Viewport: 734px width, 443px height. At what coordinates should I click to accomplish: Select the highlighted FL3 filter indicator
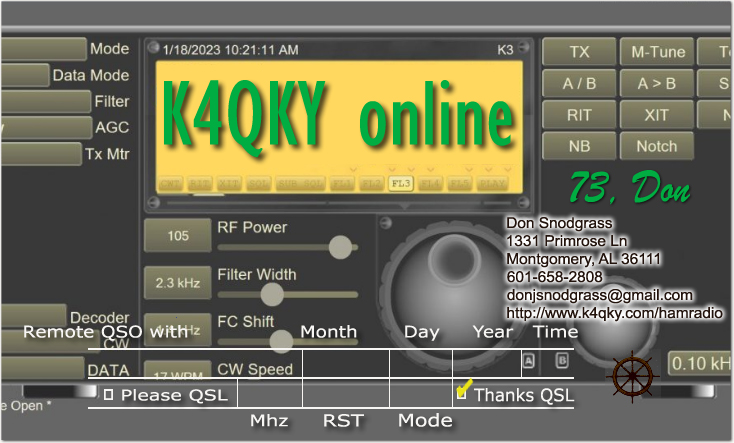tap(401, 183)
